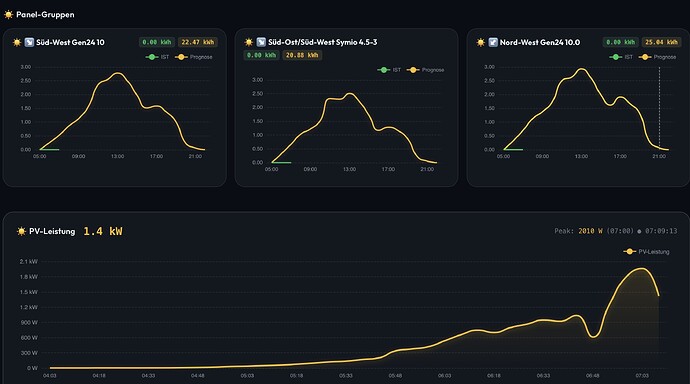The height and width of the screenshot is (384, 690).
Task: Click the sun icon beside PV-Leistung
Action: (x=21, y=231)
